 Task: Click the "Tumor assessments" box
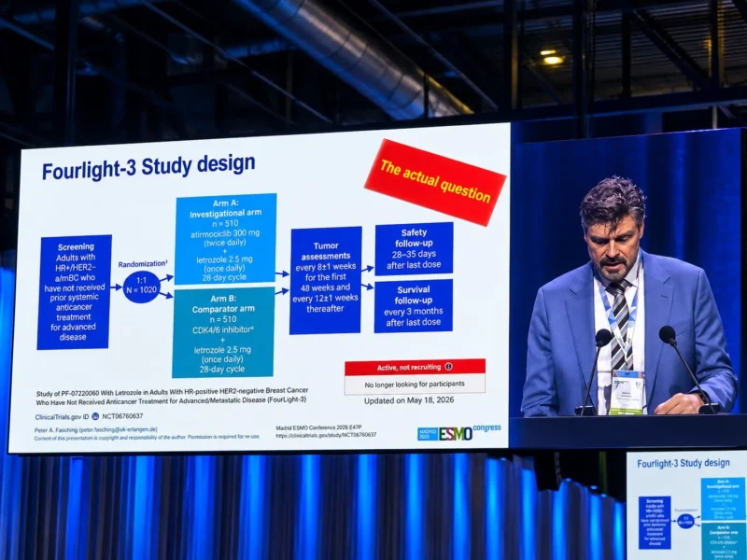coord(326,280)
